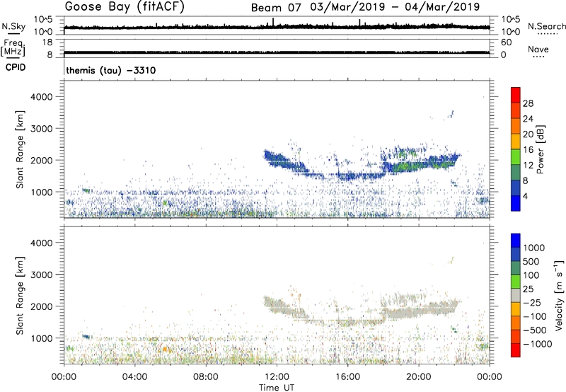Click the '-1000' tick on velocity color bar
Image resolution: width=566 pixels, height=392 pixels.
tap(537, 344)
